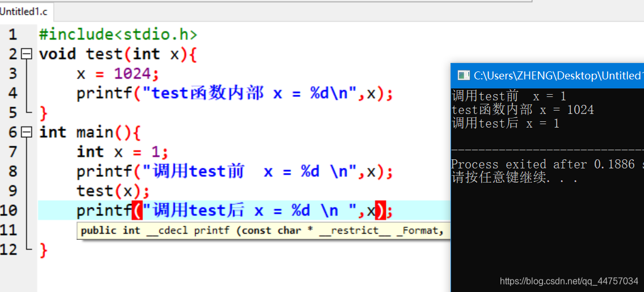Click the printf with '调用test后' string
644x292 pixels.
tap(235, 211)
